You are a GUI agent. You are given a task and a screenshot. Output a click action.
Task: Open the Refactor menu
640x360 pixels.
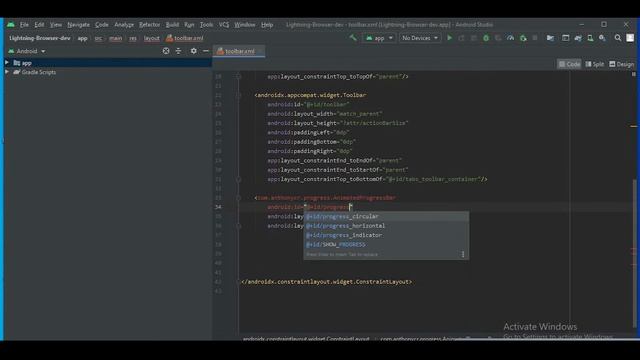pos(149,24)
